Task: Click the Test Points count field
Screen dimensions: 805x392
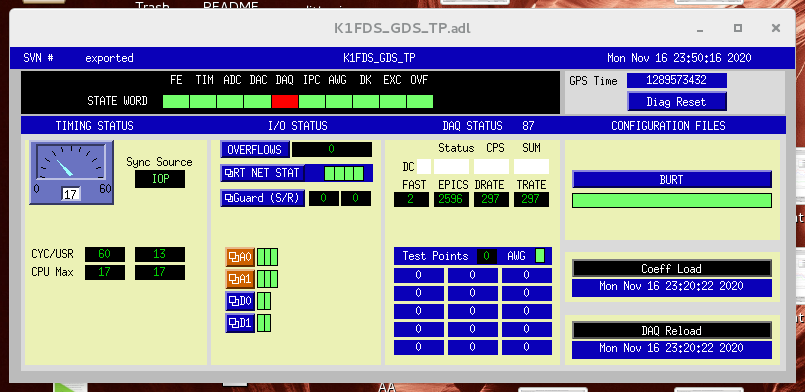Action: click(x=487, y=256)
